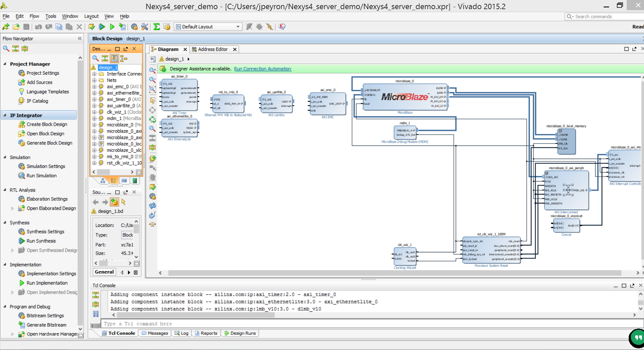Click Generate Bitstream in the Flow Navigator
The width and height of the screenshot is (644, 350).
46,325
